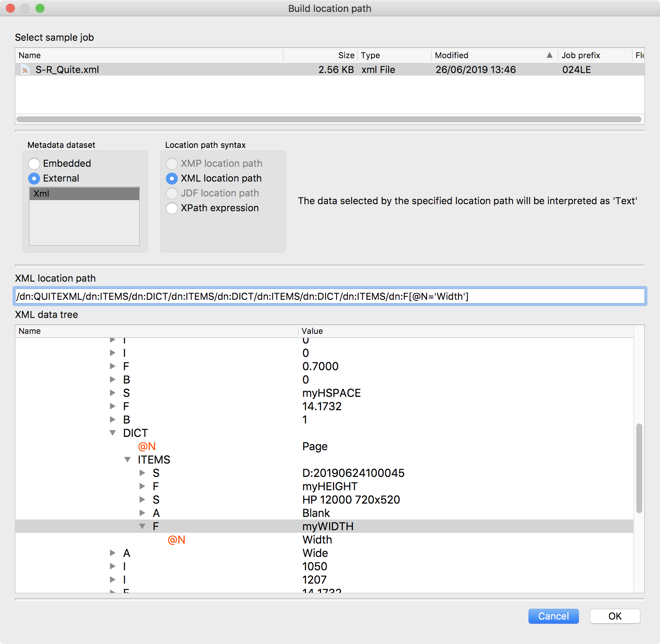Expand the F node with value myHEIGHT
Image resolution: width=660 pixels, height=644 pixels.
click(x=142, y=486)
